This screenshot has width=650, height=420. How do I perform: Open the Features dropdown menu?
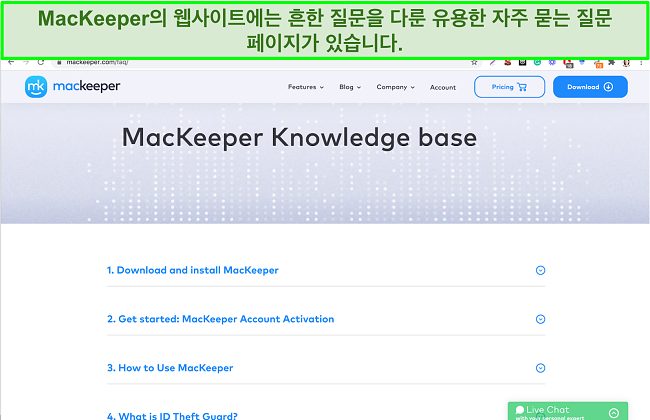306,87
